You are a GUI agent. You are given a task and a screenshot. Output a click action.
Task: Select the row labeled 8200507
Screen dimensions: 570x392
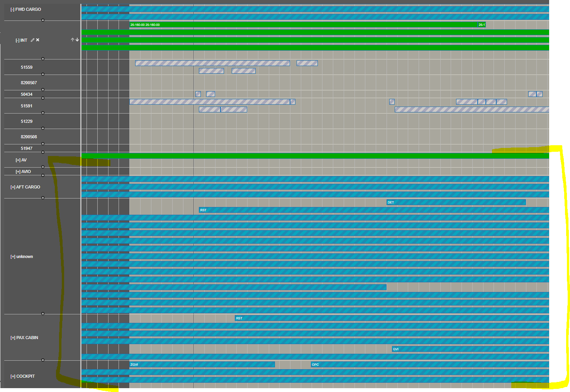29,82
